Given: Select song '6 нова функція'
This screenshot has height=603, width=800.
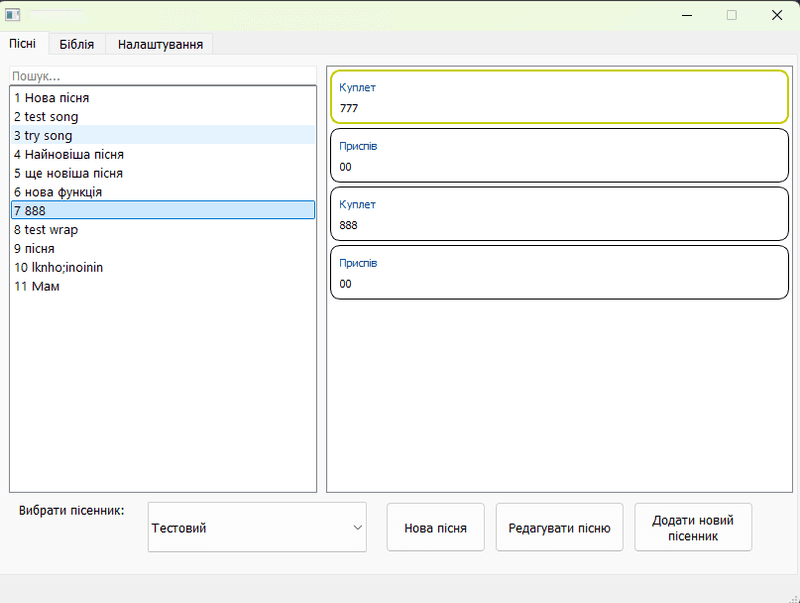Looking at the screenshot, I should pos(163,192).
